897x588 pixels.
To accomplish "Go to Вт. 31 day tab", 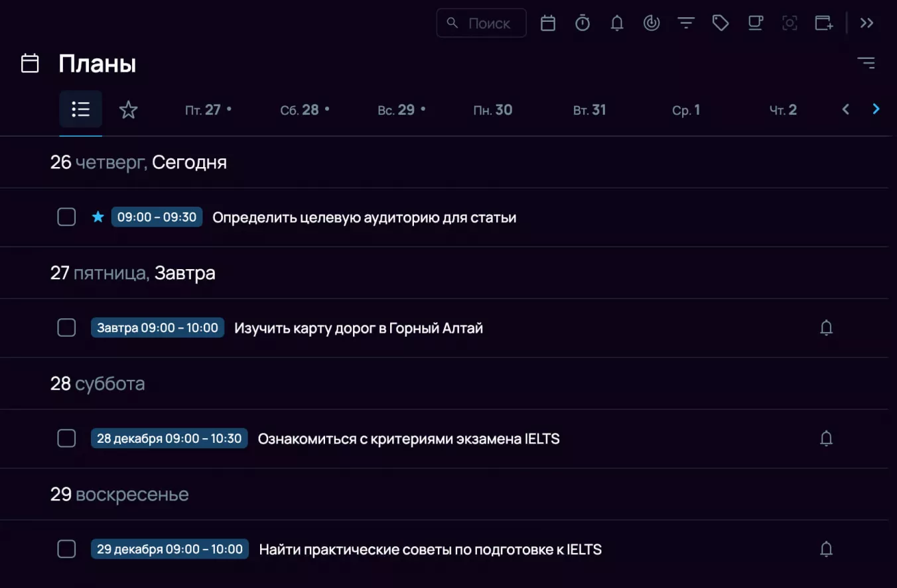I will (590, 110).
